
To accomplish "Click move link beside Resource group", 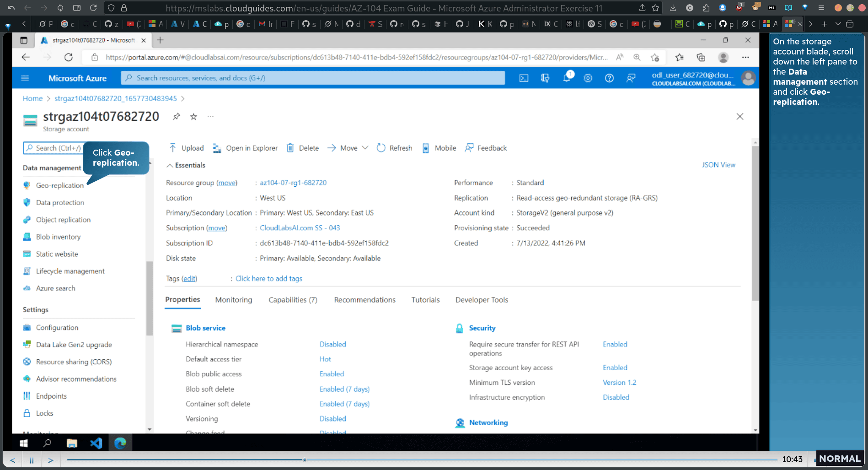I will pos(227,183).
